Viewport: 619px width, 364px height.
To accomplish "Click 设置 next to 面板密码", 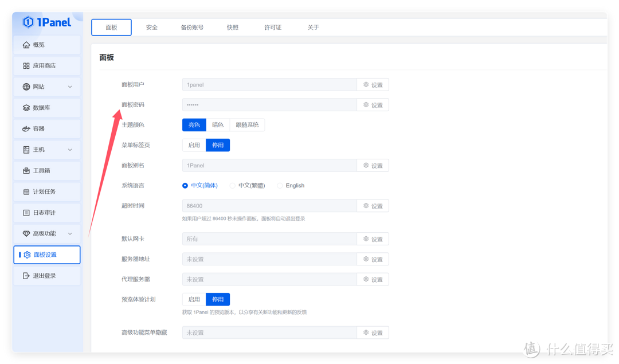I will [x=373, y=104].
